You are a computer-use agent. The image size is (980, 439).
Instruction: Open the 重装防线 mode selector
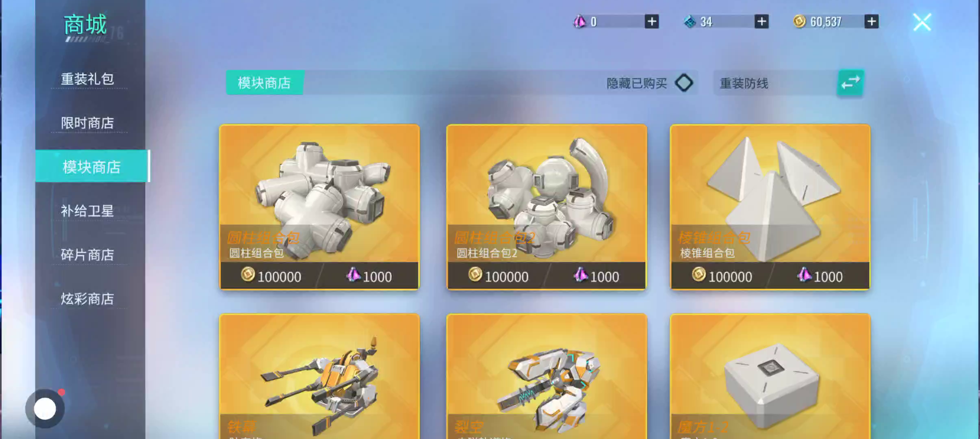click(775, 83)
